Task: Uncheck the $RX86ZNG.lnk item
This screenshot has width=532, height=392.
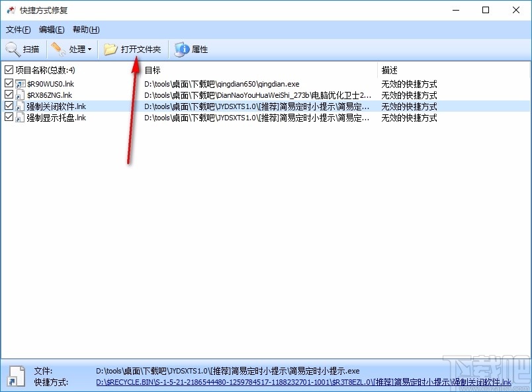Action: point(8,95)
